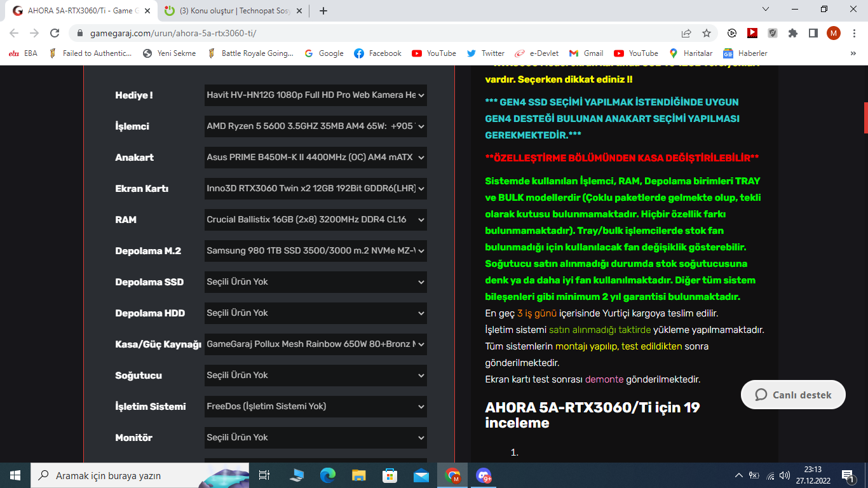Open a new browser tab
This screenshot has height=488, width=868.
click(323, 11)
